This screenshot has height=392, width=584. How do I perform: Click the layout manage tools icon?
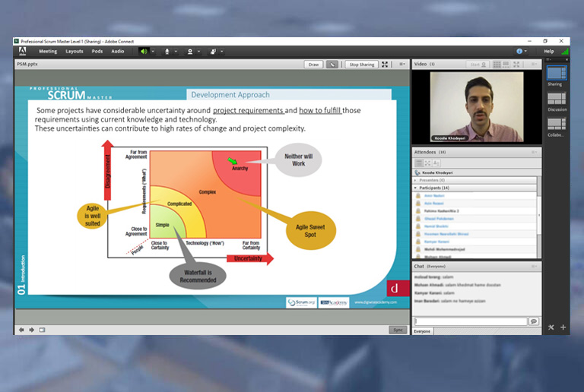point(551,327)
